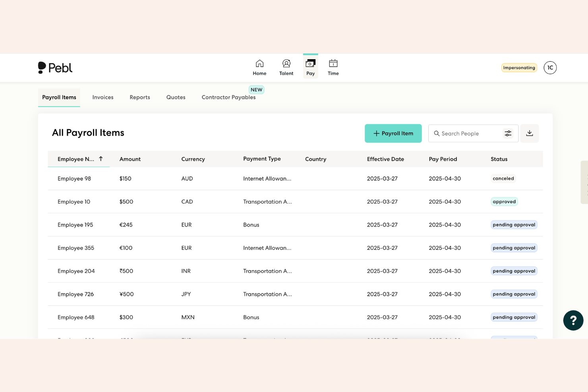Image resolution: width=588 pixels, height=392 pixels.
Task: Open the Talent section icon
Action: [286, 63]
